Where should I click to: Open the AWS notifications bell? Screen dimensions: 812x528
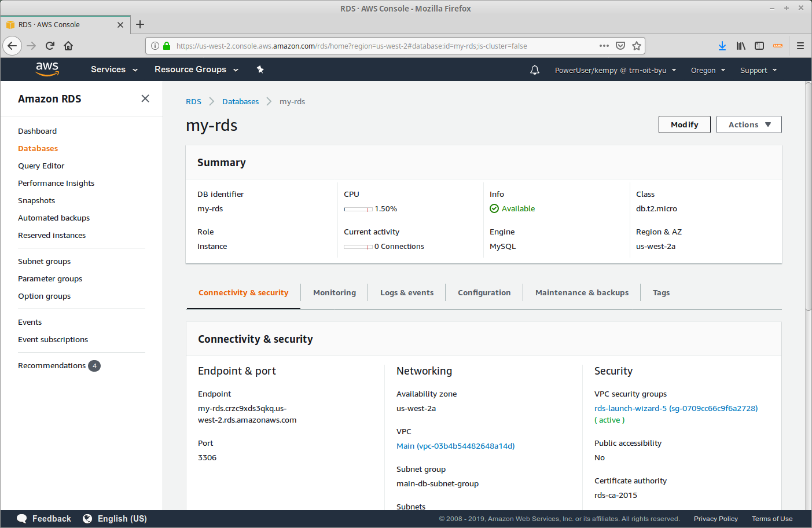pyautogui.click(x=535, y=70)
